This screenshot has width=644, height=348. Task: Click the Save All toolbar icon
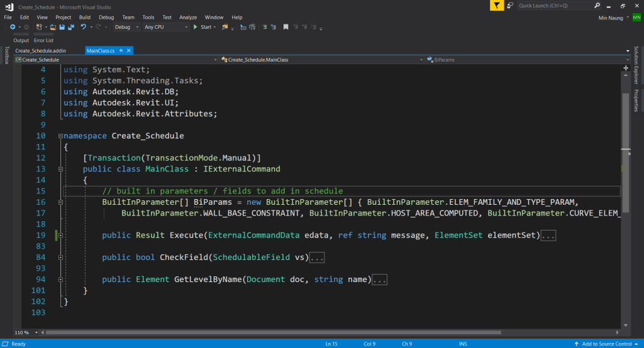tap(70, 27)
